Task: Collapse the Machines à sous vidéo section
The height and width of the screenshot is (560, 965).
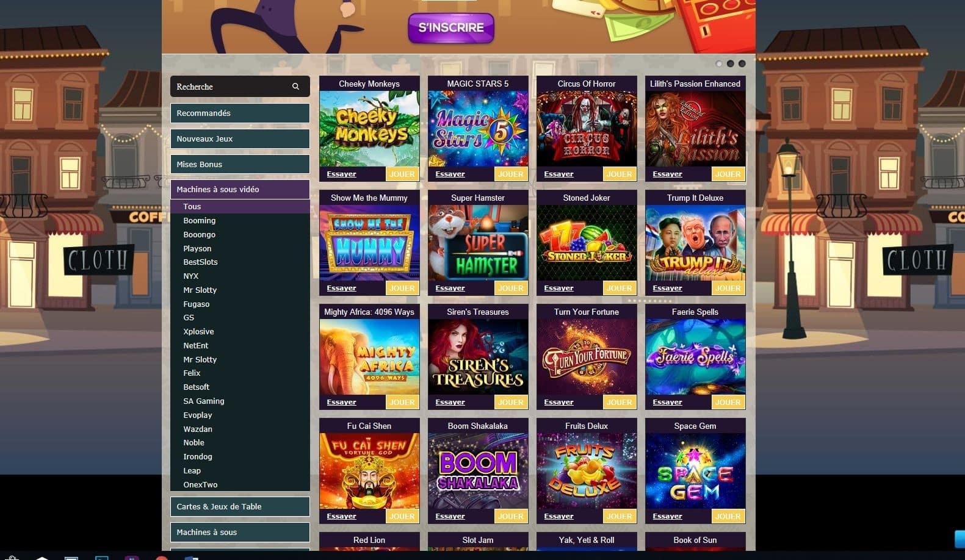Action: click(240, 189)
